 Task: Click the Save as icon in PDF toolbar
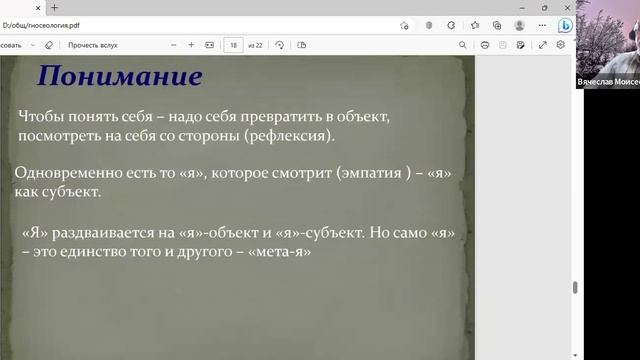(520, 45)
